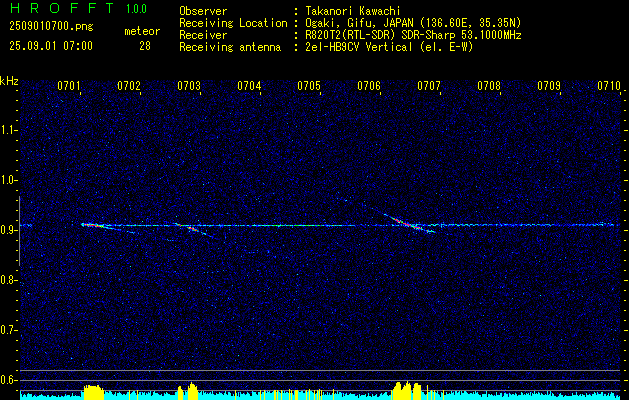Click the 0708 time marker

(x=489, y=85)
